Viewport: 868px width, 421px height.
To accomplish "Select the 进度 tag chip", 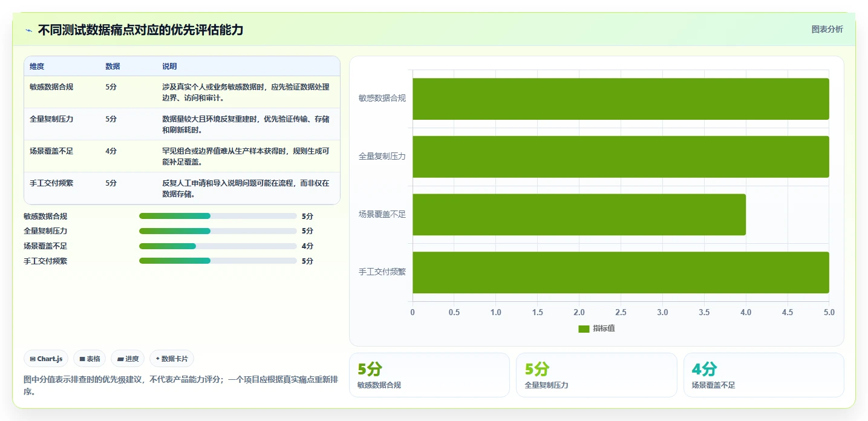I will [x=128, y=359].
